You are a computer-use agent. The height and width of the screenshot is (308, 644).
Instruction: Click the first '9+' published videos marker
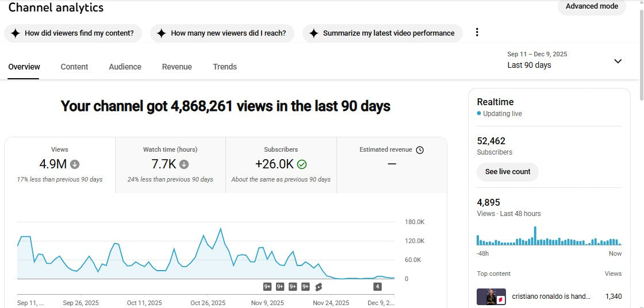tap(267, 287)
